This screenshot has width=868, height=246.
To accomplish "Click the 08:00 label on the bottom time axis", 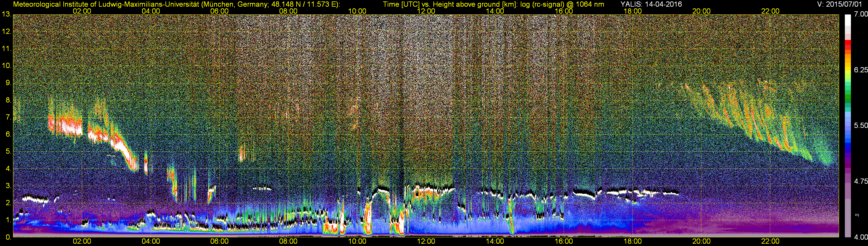I will [288, 241].
